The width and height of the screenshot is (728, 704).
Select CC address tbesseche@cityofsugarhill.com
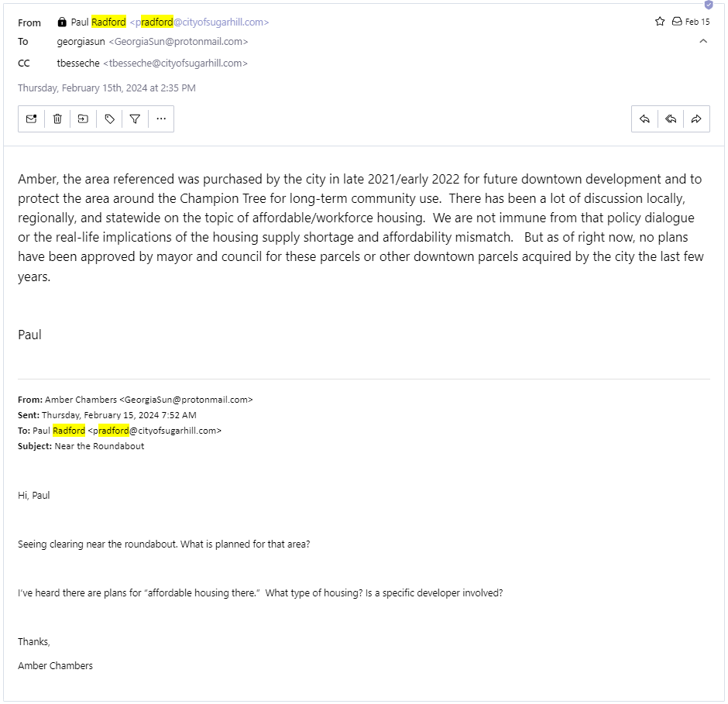pos(176,64)
